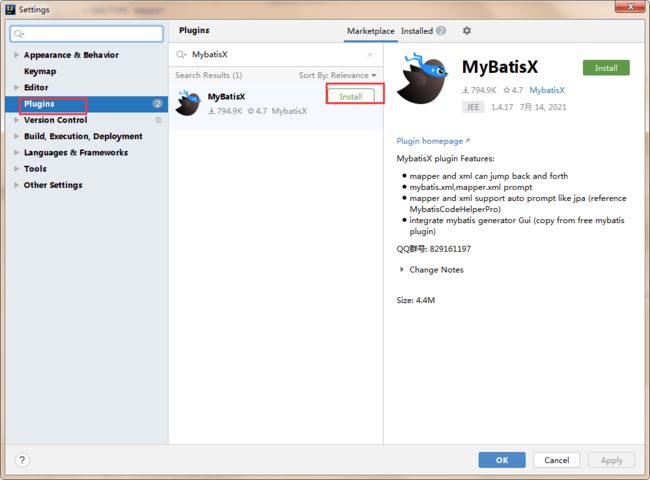Open MybatisX vendor link in details
The image size is (650, 480).
[x=547, y=90]
